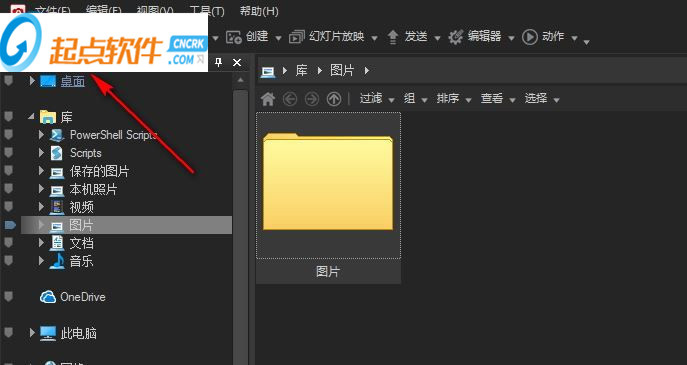Open the 创建 toolbar menu
Image resolution: width=687 pixels, height=365 pixels.
[x=253, y=37]
